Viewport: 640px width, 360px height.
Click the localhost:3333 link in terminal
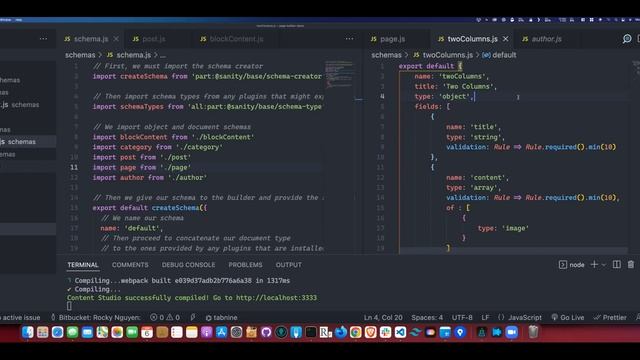tap(276, 298)
